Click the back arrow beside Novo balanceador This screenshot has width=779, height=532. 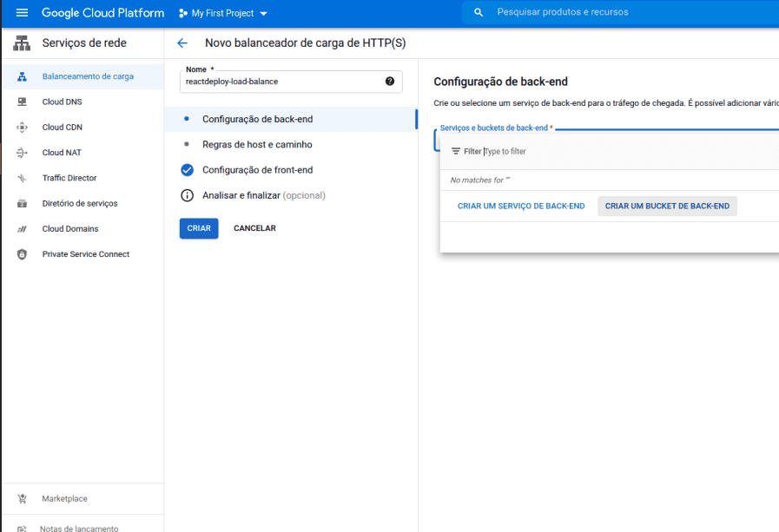(182, 43)
